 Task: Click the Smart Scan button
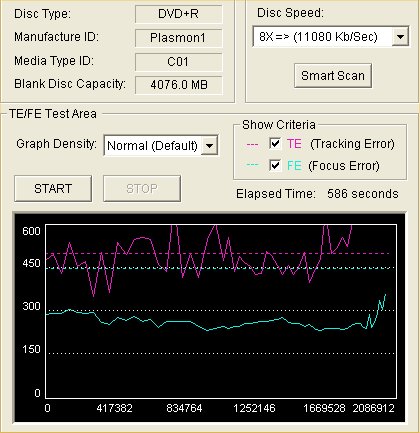click(333, 76)
